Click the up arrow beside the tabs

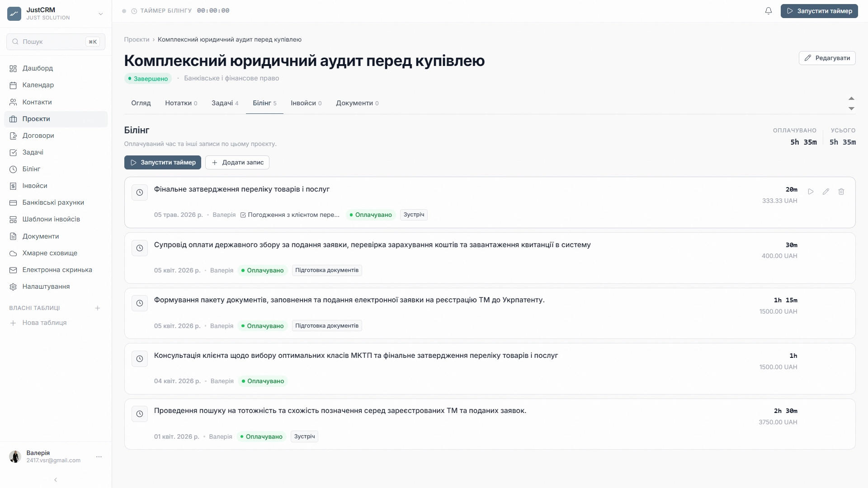pos(851,99)
